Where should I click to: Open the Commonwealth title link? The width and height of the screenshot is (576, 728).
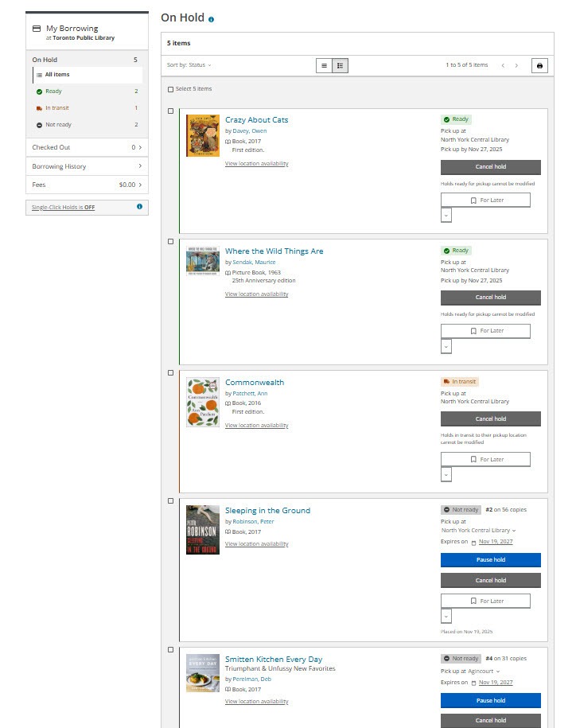(x=255, y=383)
